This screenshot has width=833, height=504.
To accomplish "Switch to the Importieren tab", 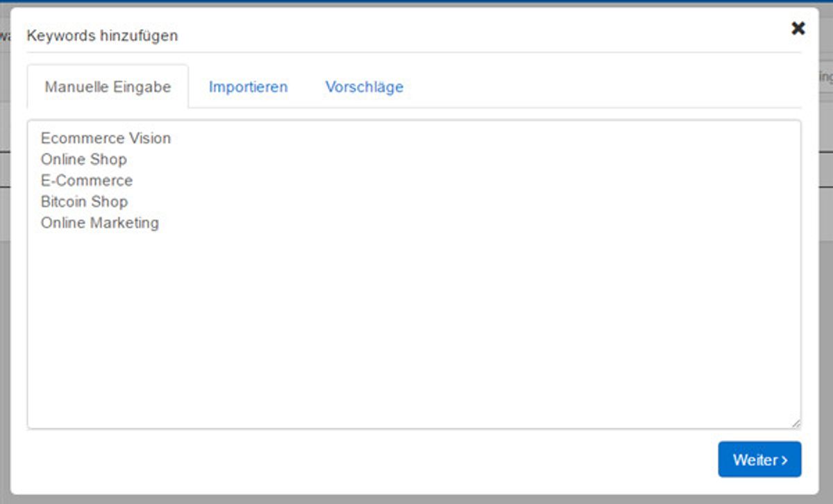I will [248, 87].
